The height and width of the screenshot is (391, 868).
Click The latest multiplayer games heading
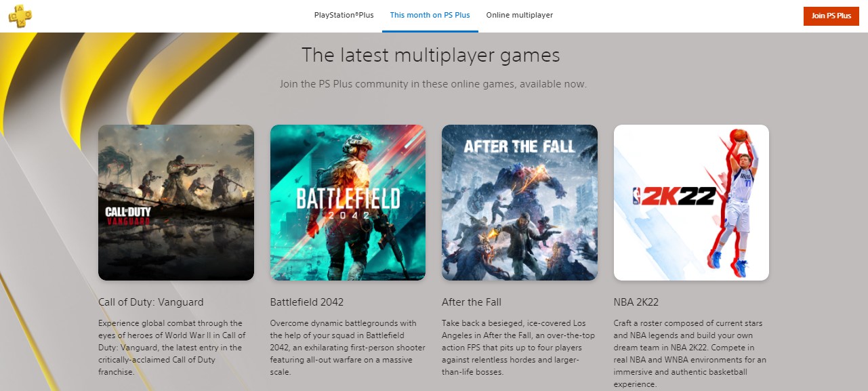coord(431,55)
